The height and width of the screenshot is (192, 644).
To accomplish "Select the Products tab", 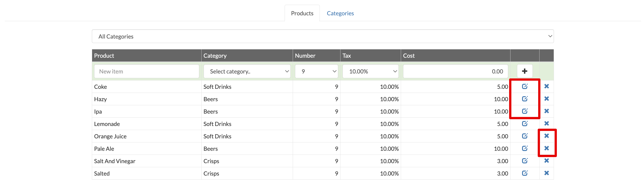I will pyautogui.click(x=302, y=13).
